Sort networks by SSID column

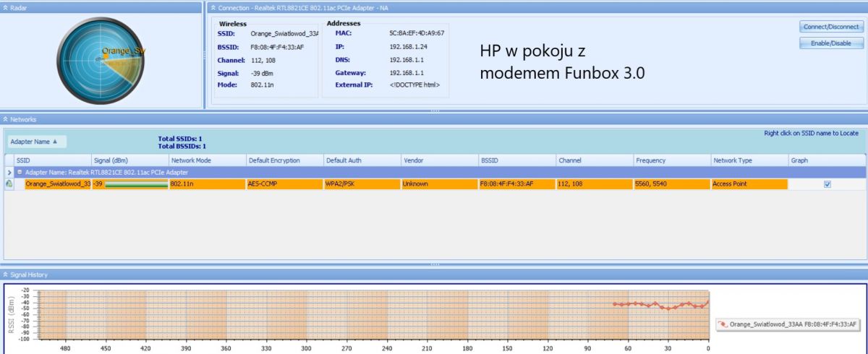tap(52, 160)
